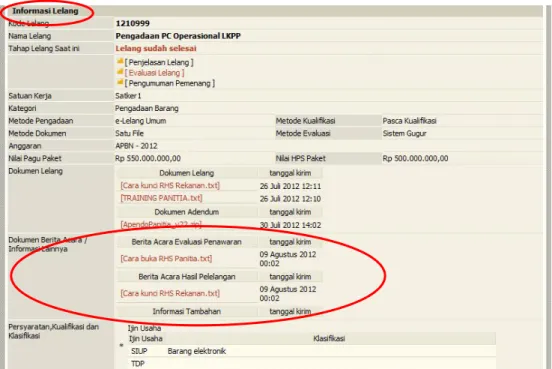Download the ApendoPanitia zip addendum file
552x369 pixels.
[161, 224]
